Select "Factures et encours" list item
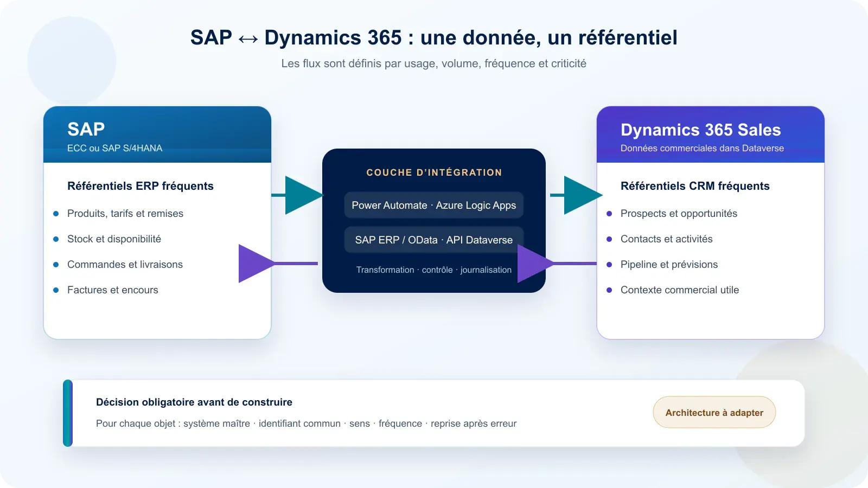The width and height of the screenshot is (868, 488). coord(113,290)
